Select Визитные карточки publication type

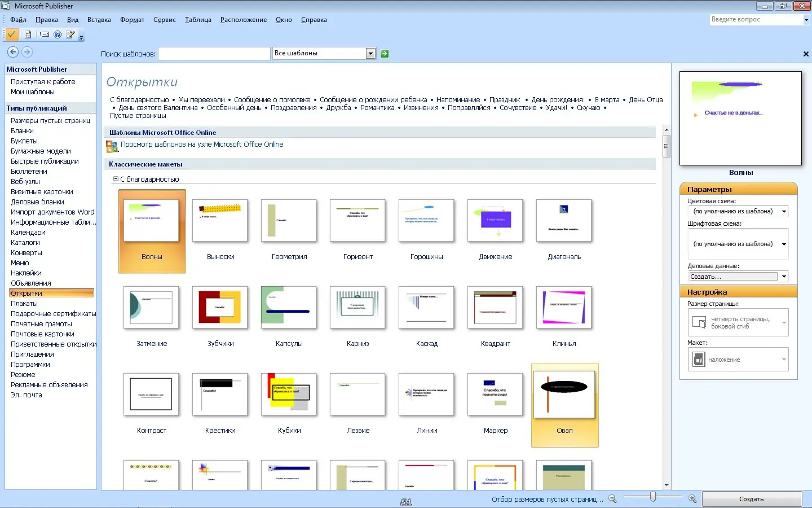click(x=42, y=192)
